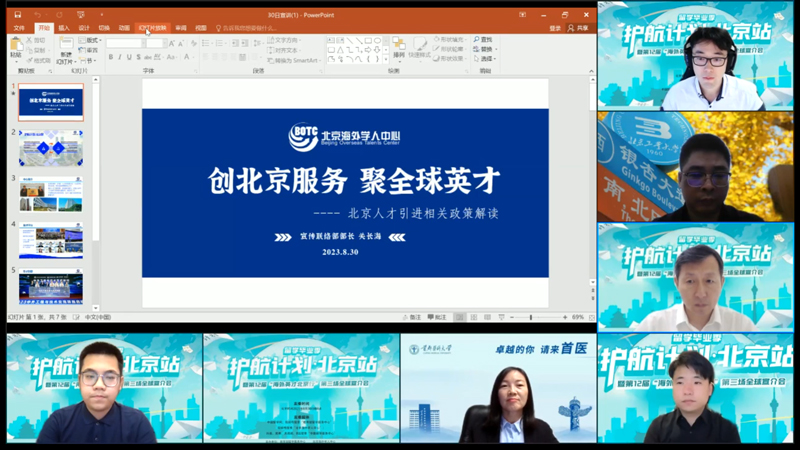Screen dimensions: 800x450
Task: Click the Sign in (登录) button
Action: pyautogui.click(x=555, y=28)
